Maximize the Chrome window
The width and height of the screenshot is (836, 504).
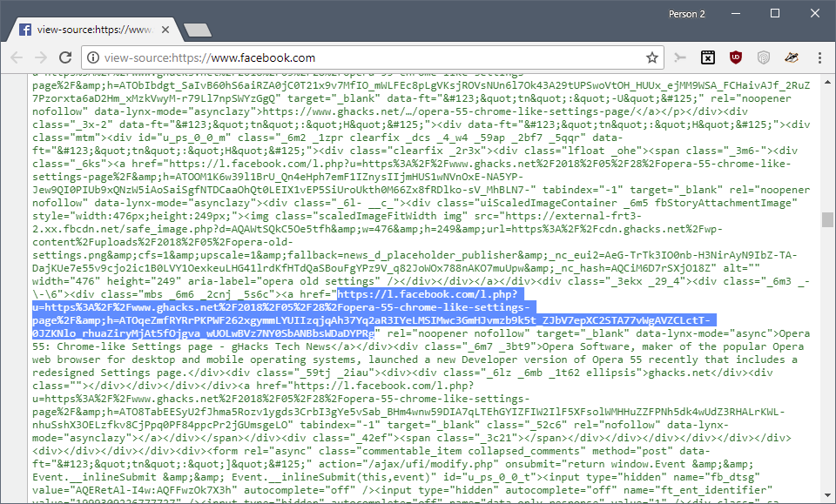(x=775, y=13)
